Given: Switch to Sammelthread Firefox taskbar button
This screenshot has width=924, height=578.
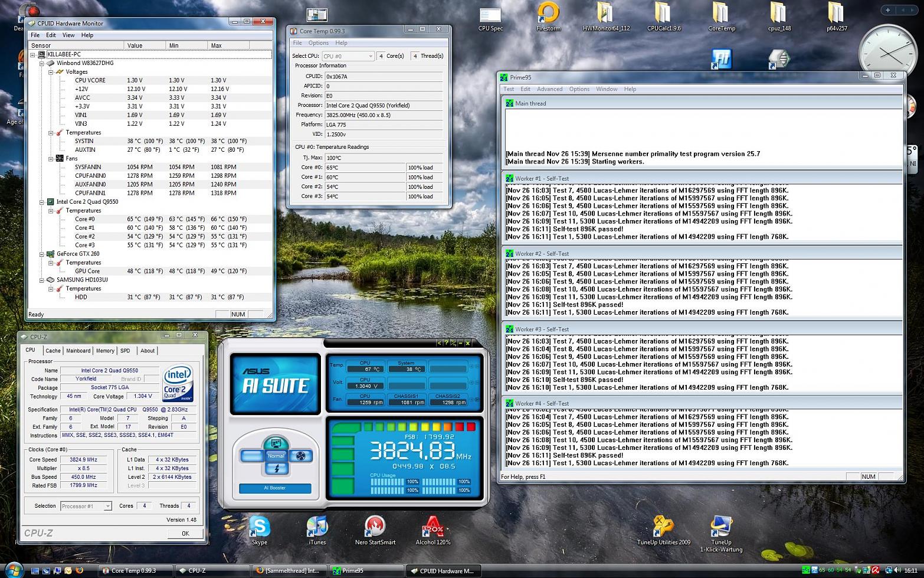Looking at the screenshot, I should [289, 570].
